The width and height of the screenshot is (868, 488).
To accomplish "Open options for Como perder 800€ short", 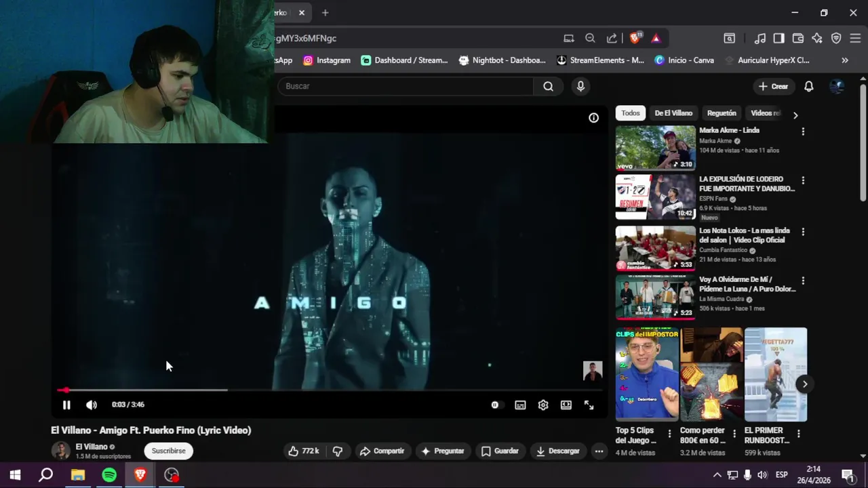I will [x=734, y=434].
